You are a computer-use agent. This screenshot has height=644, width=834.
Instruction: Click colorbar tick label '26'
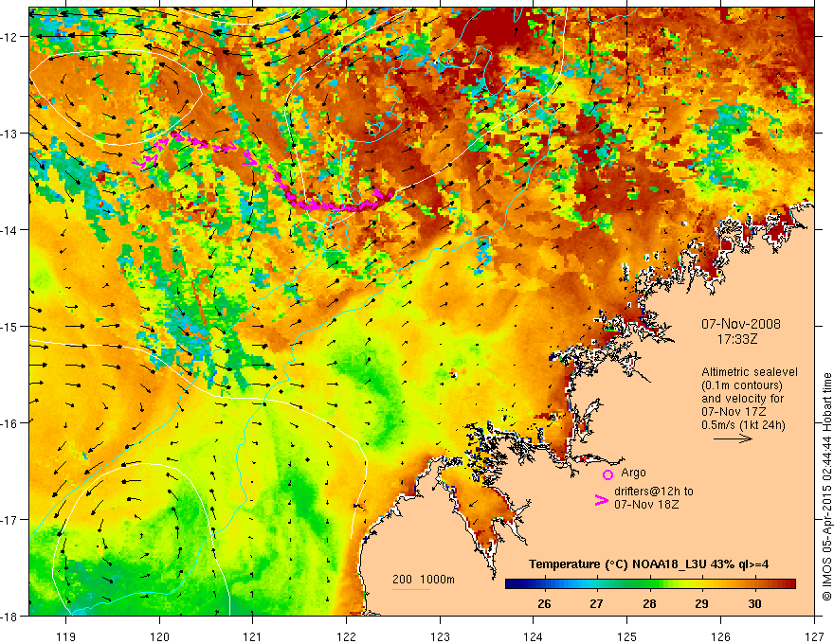point(544,604)
